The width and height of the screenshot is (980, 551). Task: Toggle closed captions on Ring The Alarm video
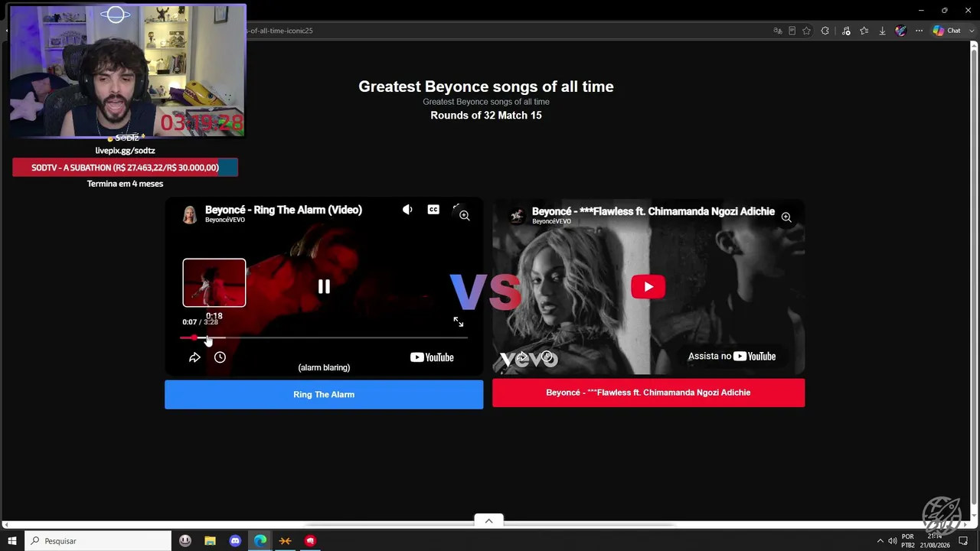pos(433,210)
